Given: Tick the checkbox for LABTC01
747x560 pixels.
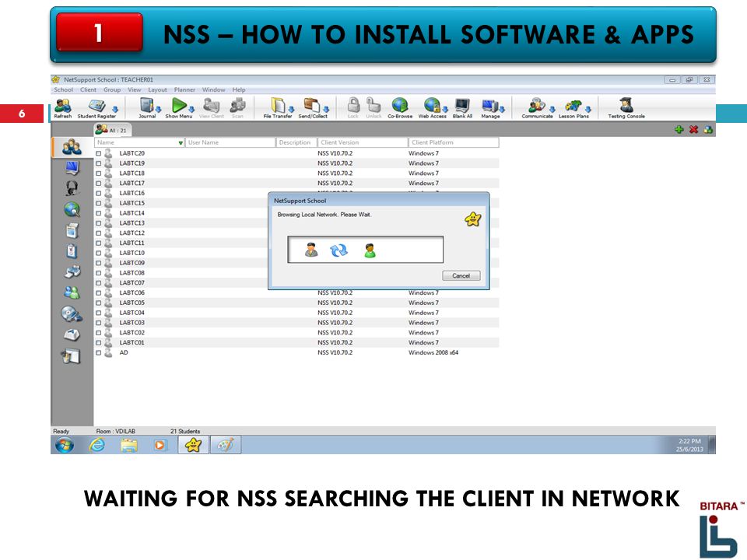Looking at the screenshot, I should [98, 343].
